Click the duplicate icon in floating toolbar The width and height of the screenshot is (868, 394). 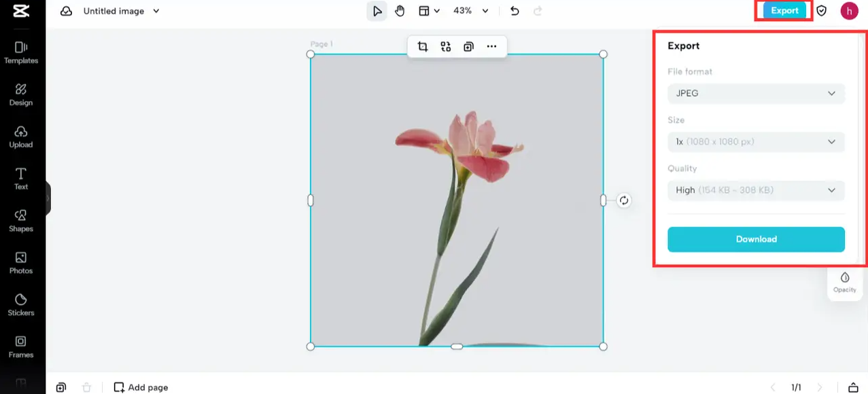[x=468, y=46]
